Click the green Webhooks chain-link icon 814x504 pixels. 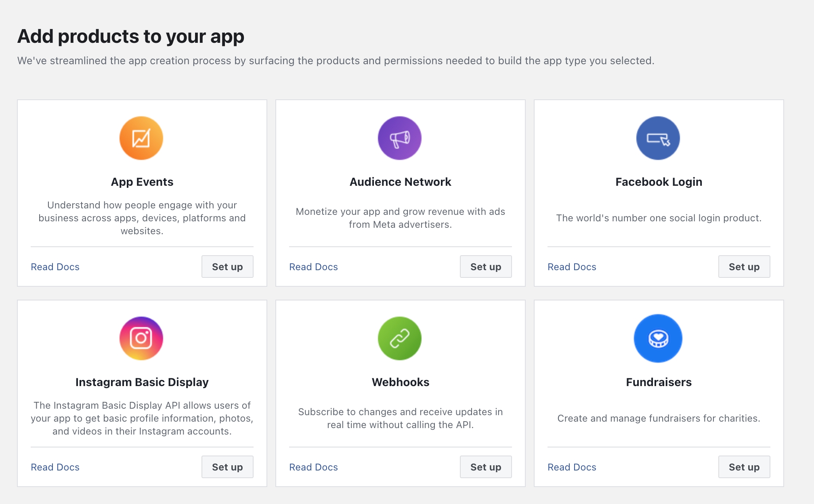coord(400,338)
